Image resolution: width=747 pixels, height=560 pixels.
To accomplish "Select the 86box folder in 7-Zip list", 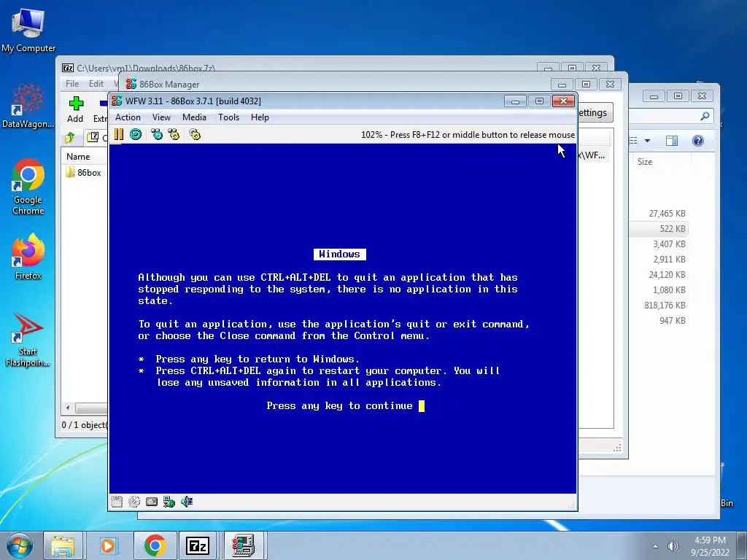I will pyautogui.click(x=84, y=172).
